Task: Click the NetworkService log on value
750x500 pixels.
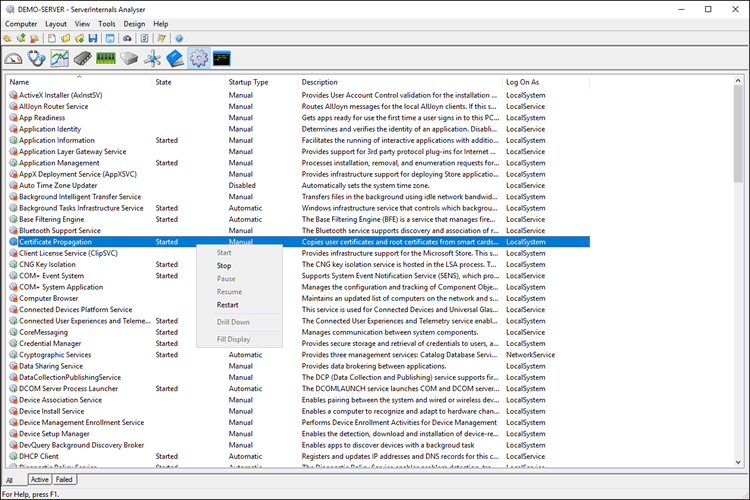Action: point(530,355)
